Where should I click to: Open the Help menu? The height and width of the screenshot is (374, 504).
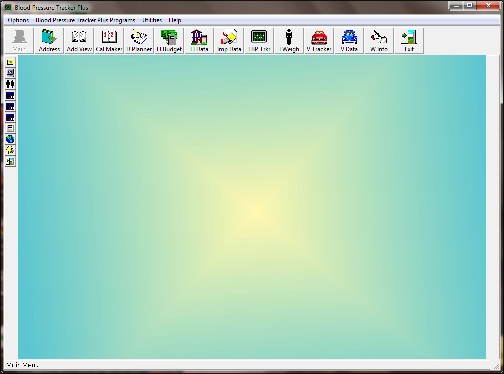coord(175,20)
